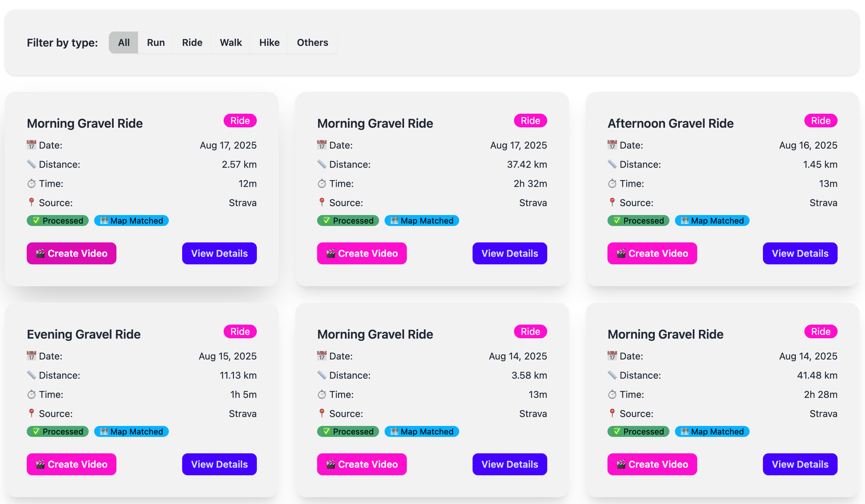The image size is (865, 504).
Task: View details of 41.48 km ride
Action: point(800,464)
